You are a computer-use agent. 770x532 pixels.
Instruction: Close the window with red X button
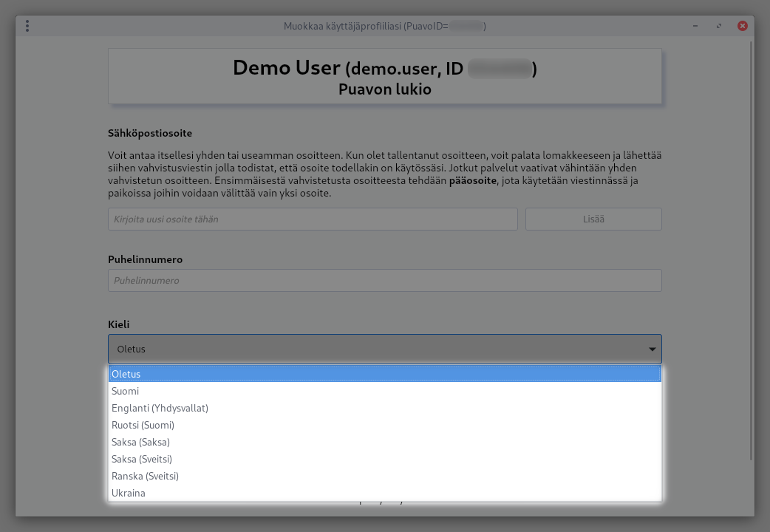pos(742,26)
